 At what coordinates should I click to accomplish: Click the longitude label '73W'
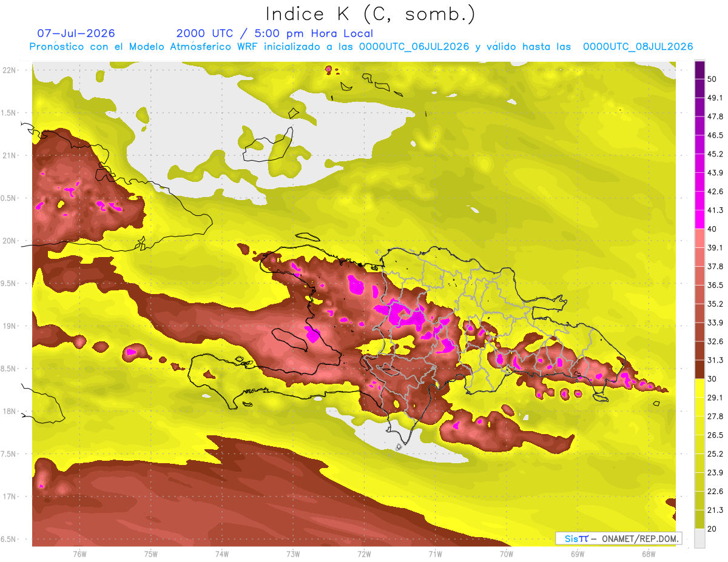coord(293,554)
